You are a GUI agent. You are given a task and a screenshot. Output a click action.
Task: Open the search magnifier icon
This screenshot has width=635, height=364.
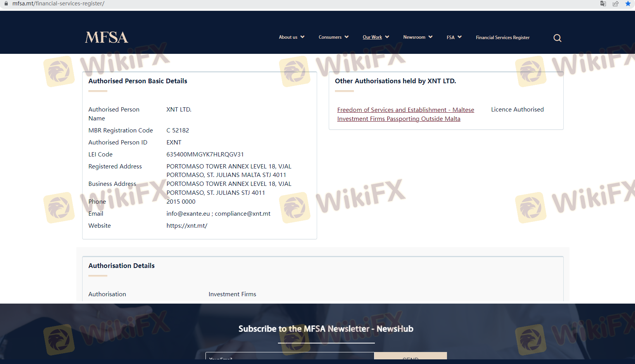tap(557, 38)
